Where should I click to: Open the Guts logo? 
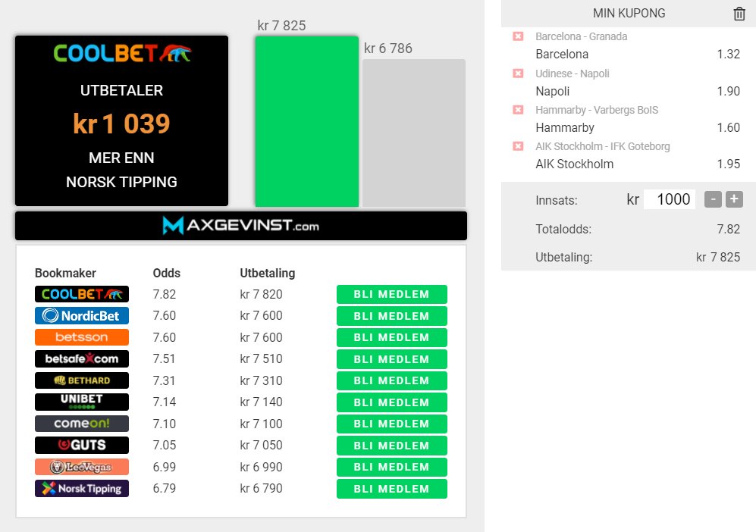(81, 446)
